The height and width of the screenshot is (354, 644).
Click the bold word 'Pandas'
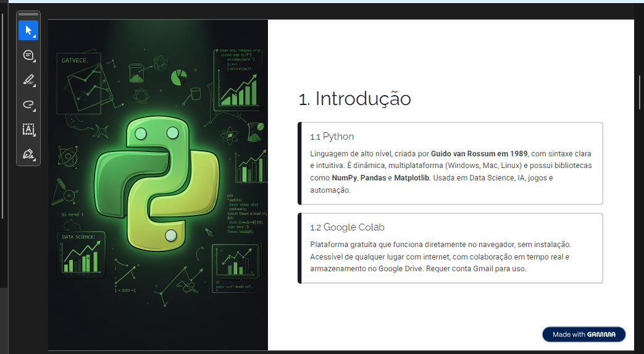[373, 178]
